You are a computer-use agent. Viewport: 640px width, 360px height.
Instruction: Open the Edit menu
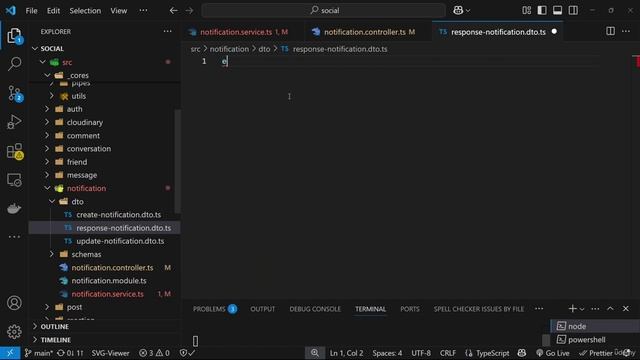coord(53,11)
